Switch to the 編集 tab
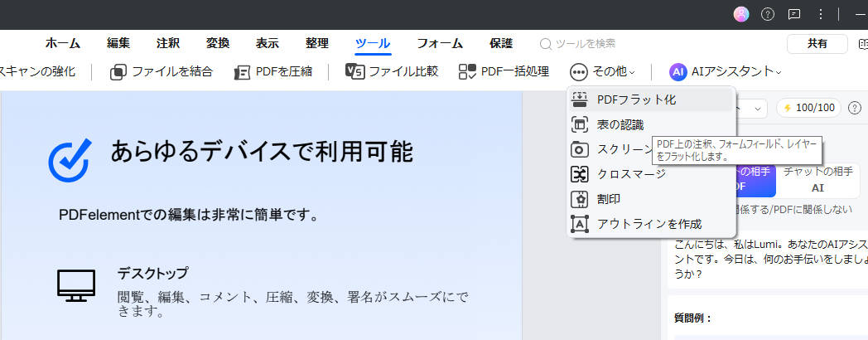Image resolution: width=868 pixels, height=340 pixels. [118, 43]
